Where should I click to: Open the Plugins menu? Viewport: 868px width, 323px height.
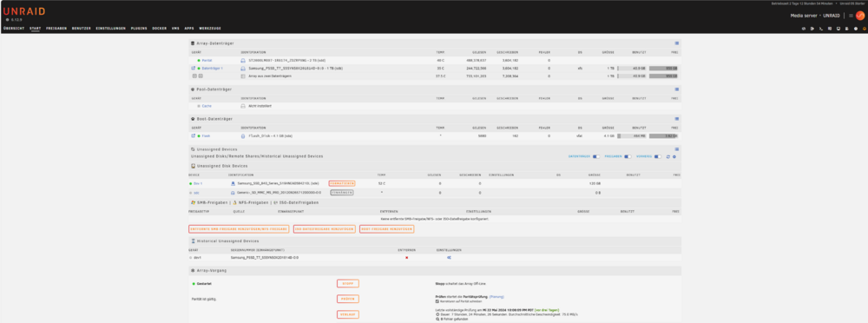pyautogui.click(x=139, y=29)
